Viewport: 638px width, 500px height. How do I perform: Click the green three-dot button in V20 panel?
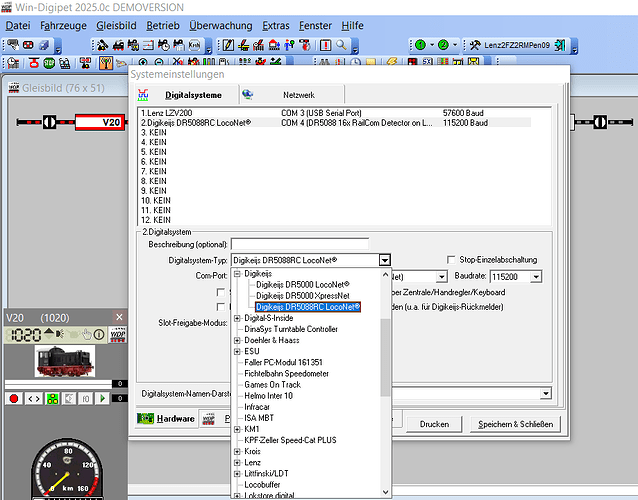click(x=52, y=399)
